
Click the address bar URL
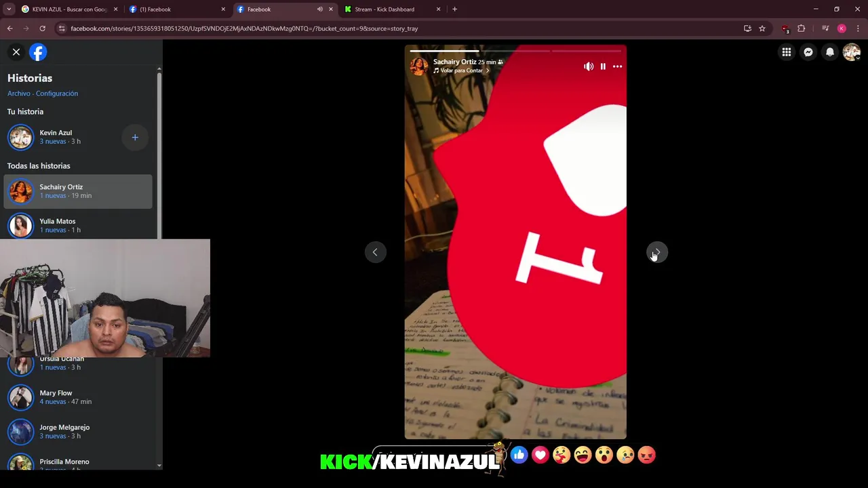tap(244, 28)
